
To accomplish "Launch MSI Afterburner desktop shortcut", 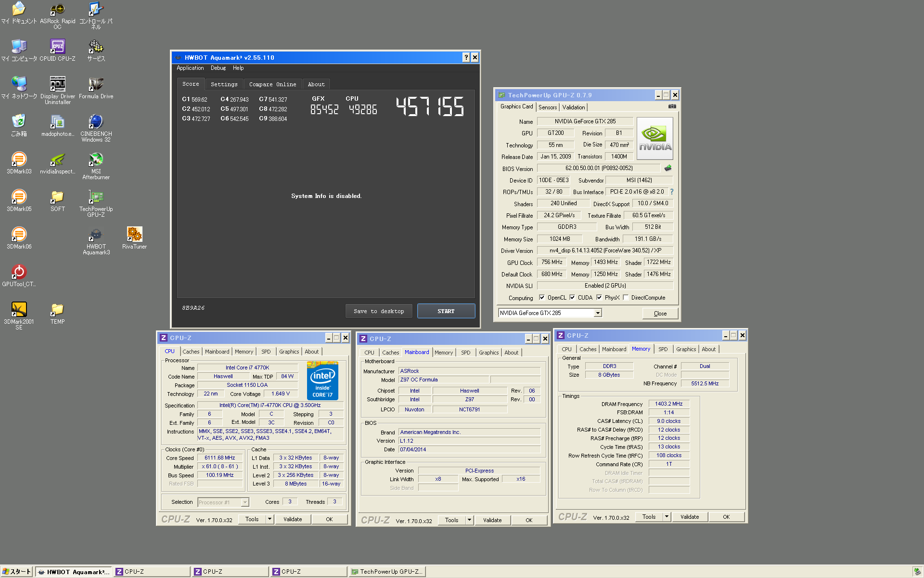I will click(x=96, y=165).
